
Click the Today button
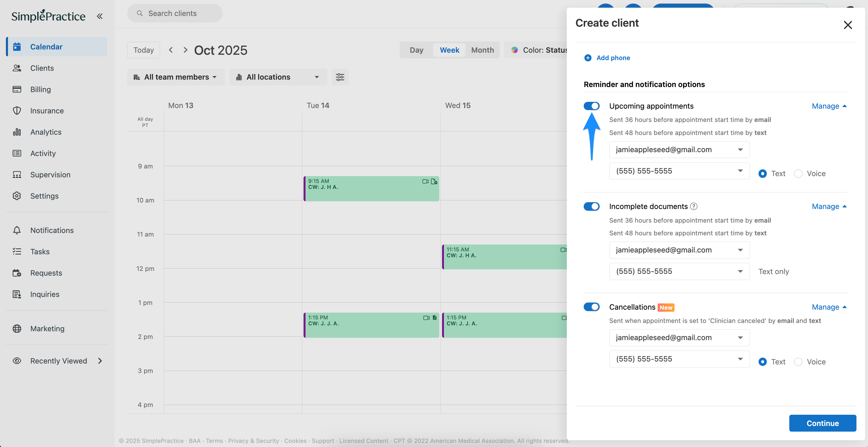point(143,50)
